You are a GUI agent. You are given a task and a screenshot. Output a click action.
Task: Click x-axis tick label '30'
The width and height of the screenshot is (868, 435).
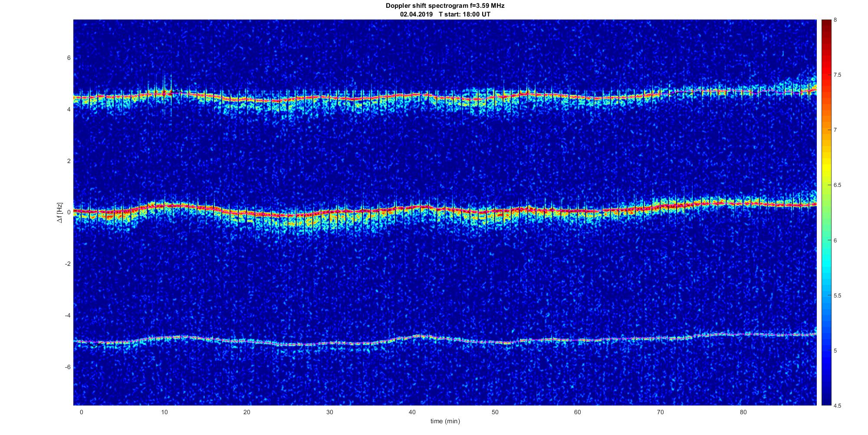pyautogui.click(x=329, y=412)
